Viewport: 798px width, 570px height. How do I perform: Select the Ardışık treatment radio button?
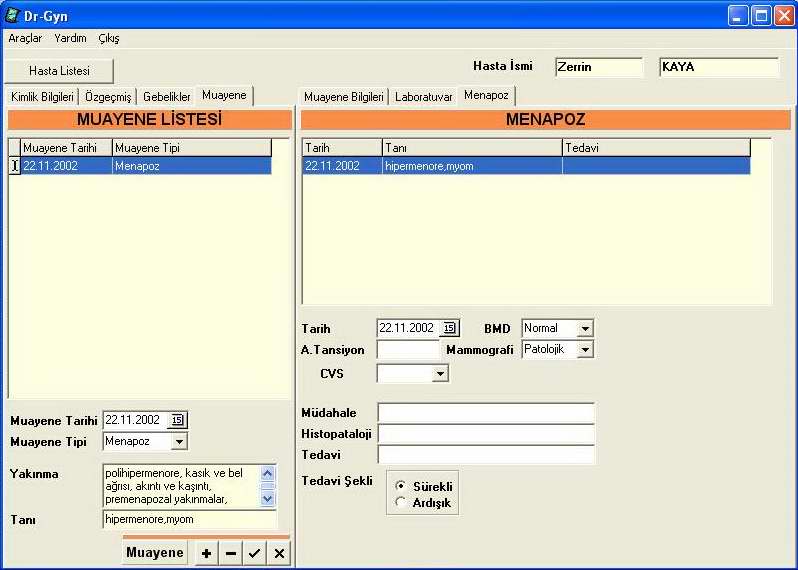pos(401,502)
